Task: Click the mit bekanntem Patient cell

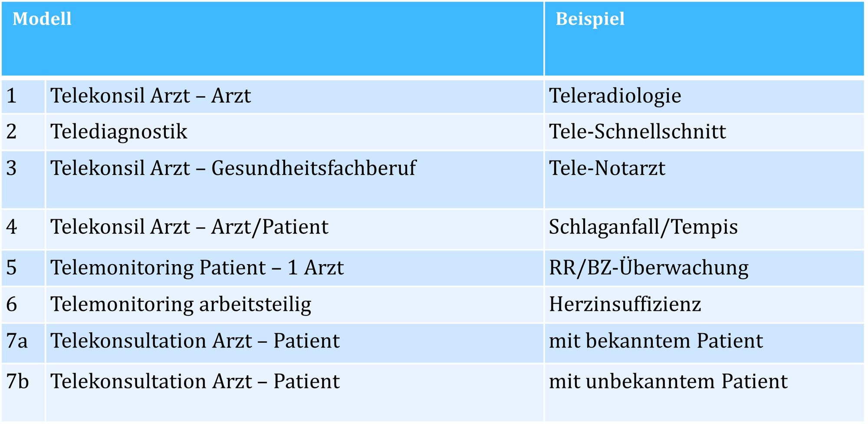Action: point(655,341)
